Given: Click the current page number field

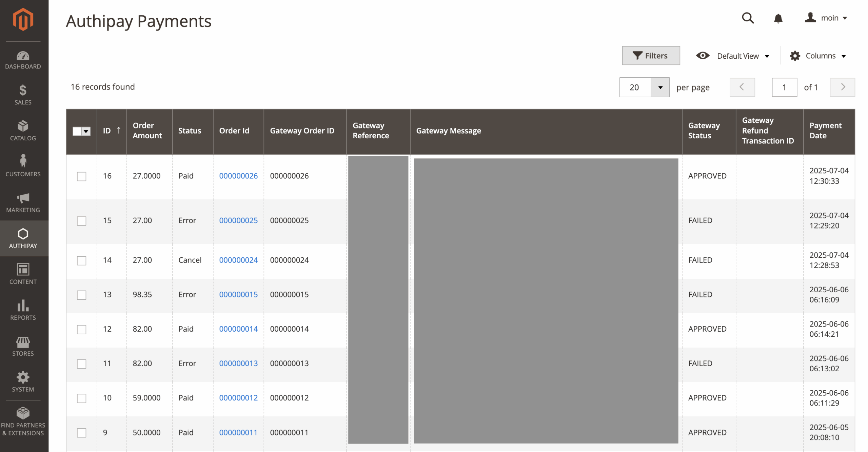Looking at the screenshot, I should pos(784,87).
